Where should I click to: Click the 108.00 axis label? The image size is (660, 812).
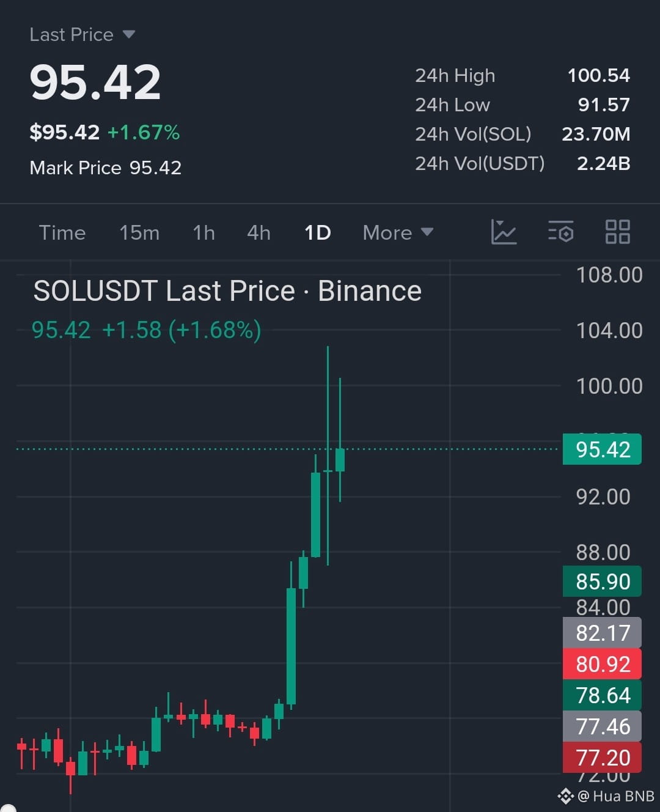point(609,275)
